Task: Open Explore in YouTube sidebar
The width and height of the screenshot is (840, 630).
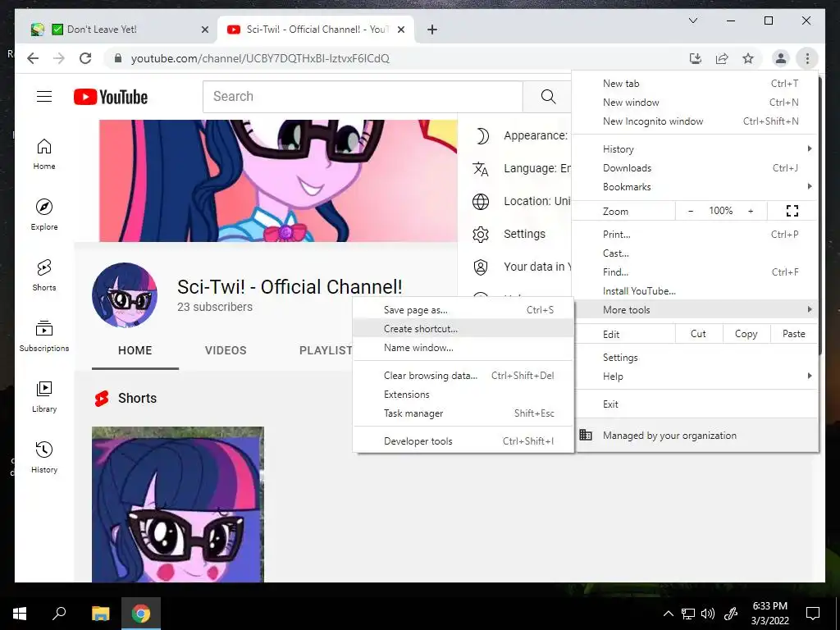Action: click(x=44, y=215)
